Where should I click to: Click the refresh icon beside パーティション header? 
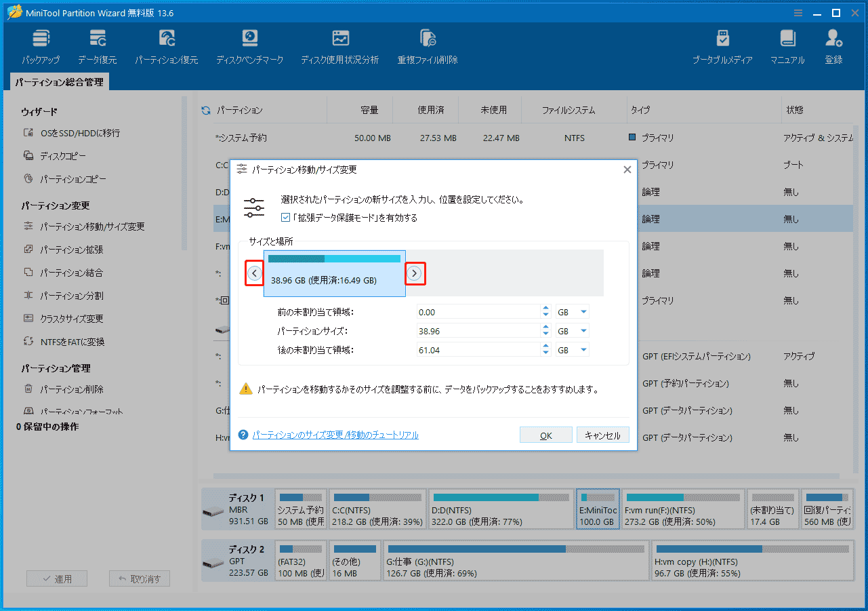click(206, 110)
